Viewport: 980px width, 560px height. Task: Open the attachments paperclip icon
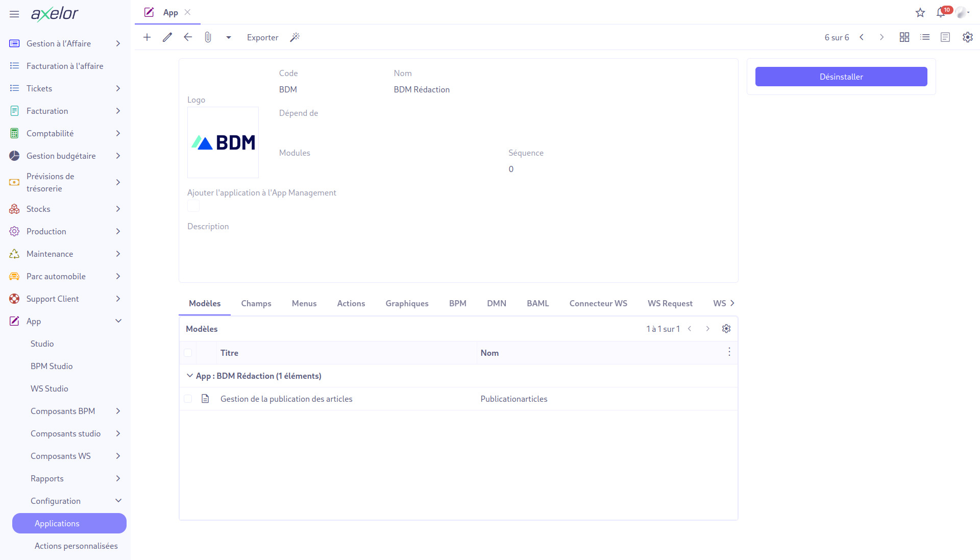(x=208, y=37)
